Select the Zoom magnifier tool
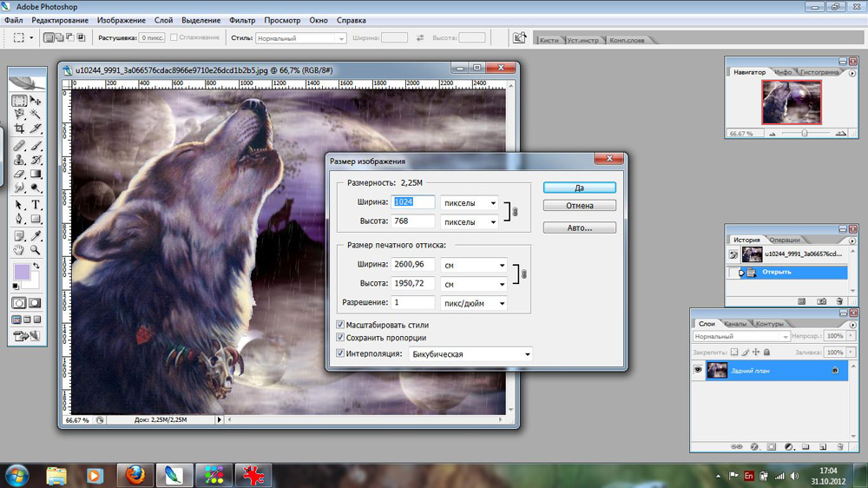The height and width of the screenshot is (488, 868). point(36,250)
